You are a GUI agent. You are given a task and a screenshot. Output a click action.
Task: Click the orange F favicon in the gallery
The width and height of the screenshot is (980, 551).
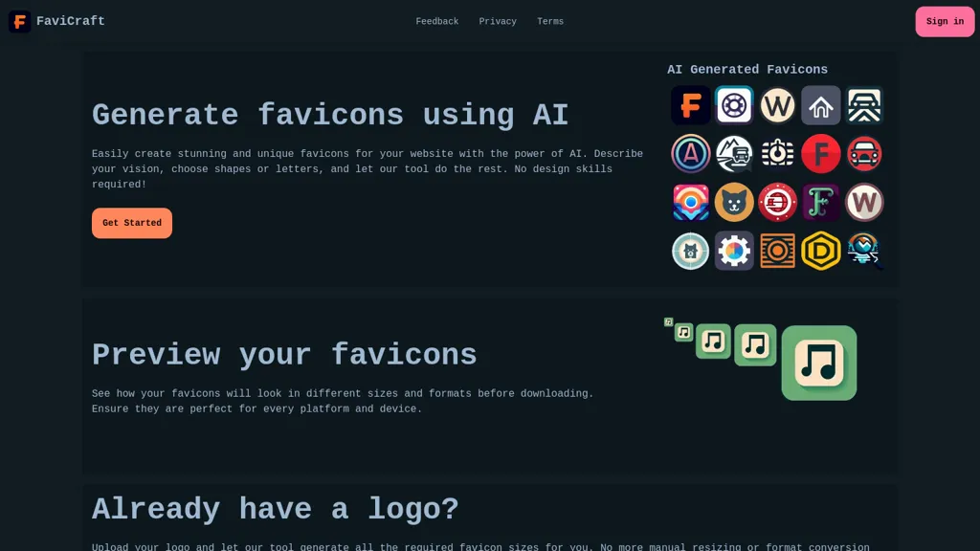(x=691, y=105)
